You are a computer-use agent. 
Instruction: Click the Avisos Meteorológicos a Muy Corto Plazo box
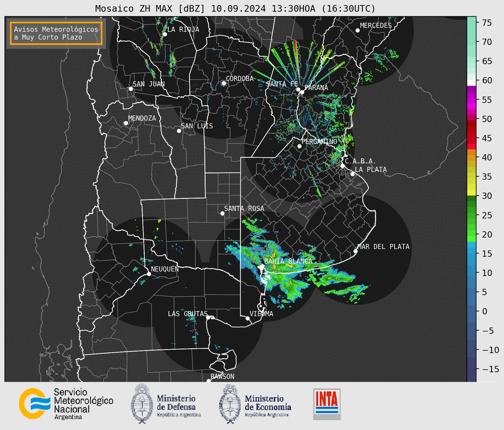coord(56,33)
